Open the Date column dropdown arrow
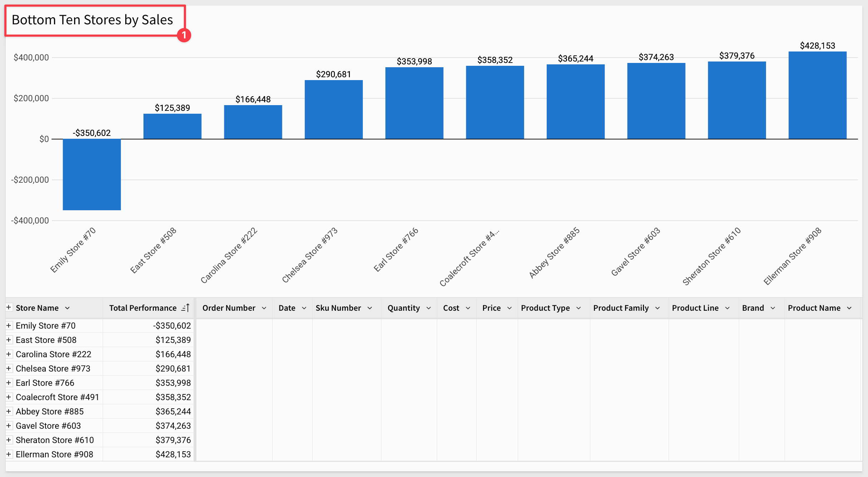 304,308
